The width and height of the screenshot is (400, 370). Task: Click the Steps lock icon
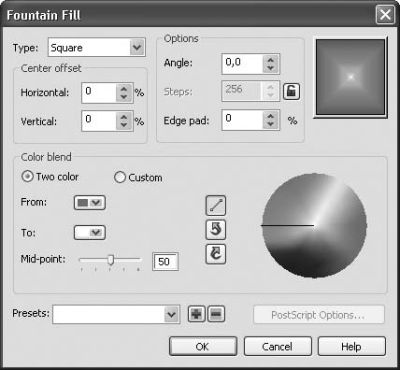(x=291, y=91)
